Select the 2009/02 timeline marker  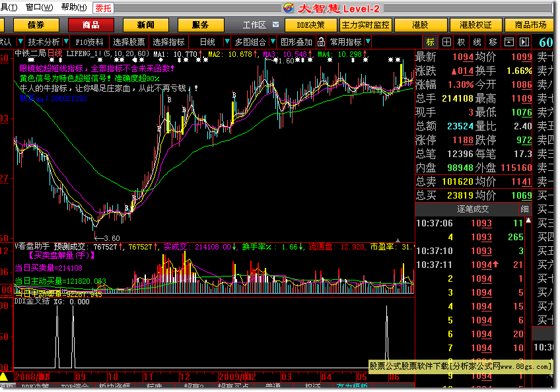coord(237,377)
